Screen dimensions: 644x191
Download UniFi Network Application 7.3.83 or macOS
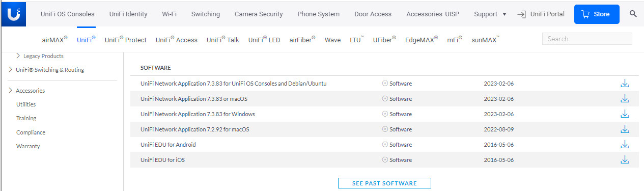point(625,99)
